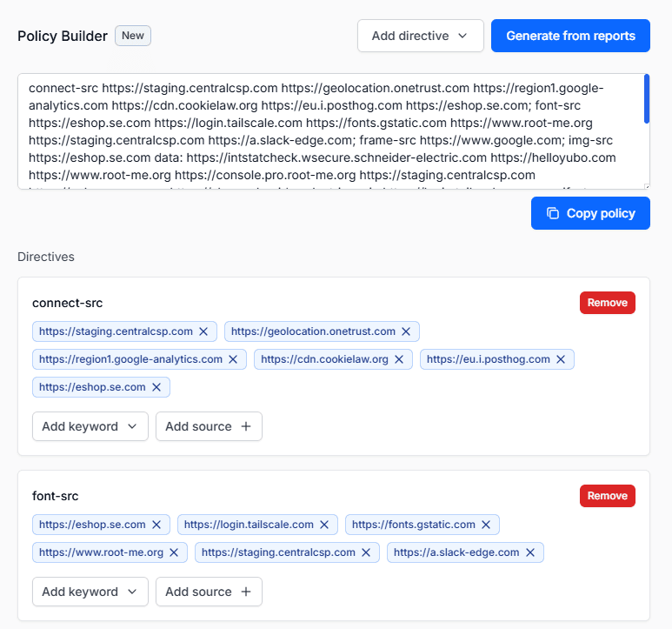Delete region1.google-analytics.com source chip

pyautogui.click(x=233, y=359)
